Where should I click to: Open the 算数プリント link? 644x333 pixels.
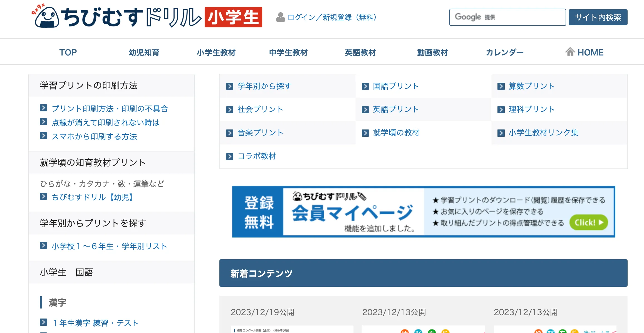532,86
